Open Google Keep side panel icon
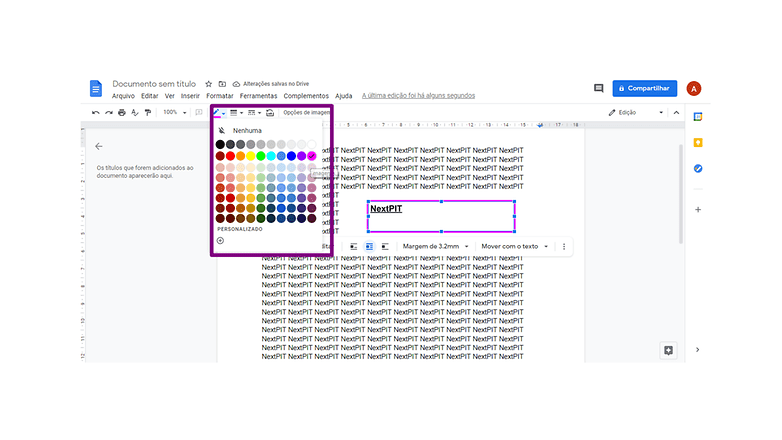 (x=698, y=143)
